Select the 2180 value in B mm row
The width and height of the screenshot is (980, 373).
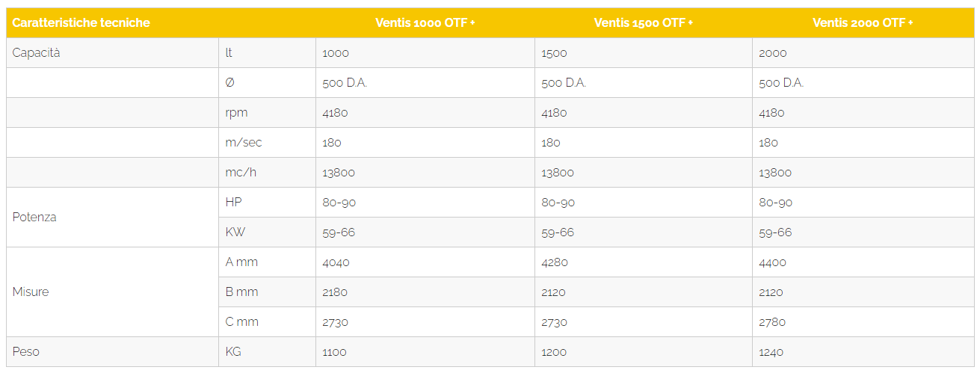tap(335, 292)
